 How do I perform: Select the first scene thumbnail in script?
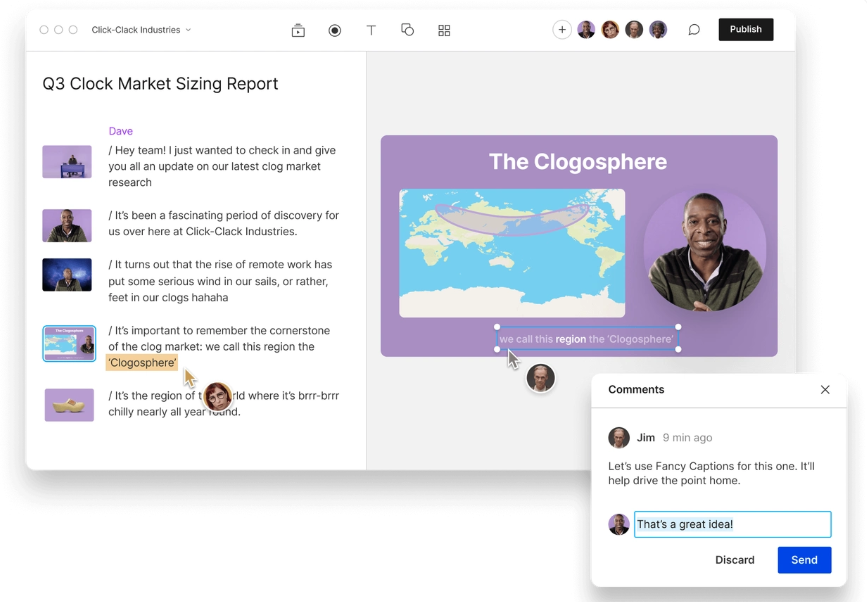click(x=67, y=162)
